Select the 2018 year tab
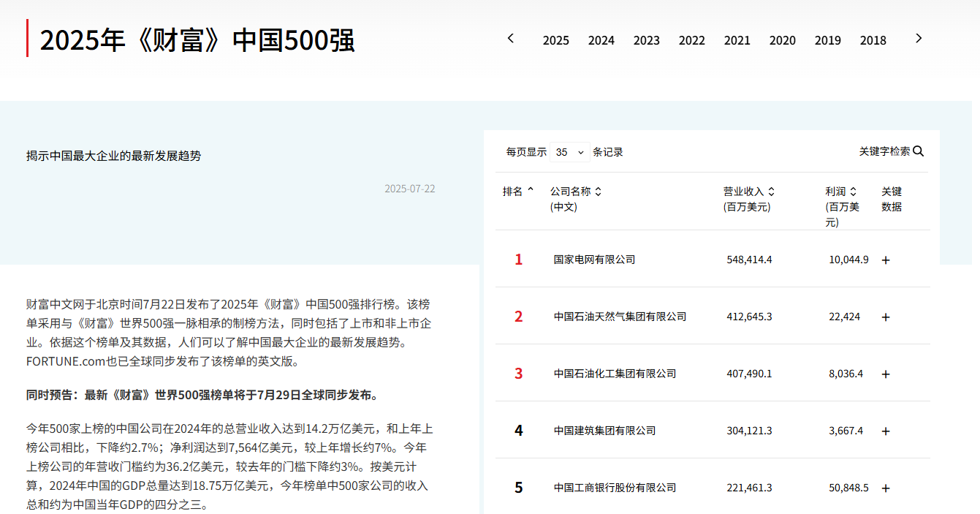This screenshot has height=514, width=980. tap(873, 40)
